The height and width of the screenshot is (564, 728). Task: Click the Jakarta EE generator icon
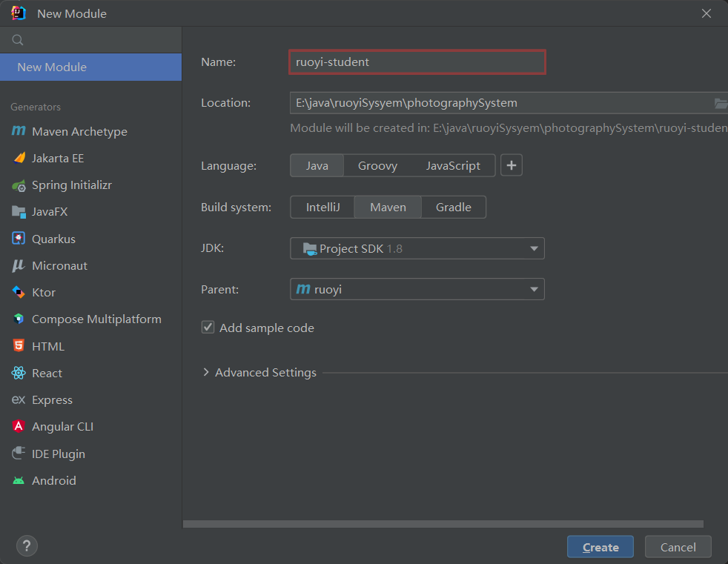(x=19, y=158)
